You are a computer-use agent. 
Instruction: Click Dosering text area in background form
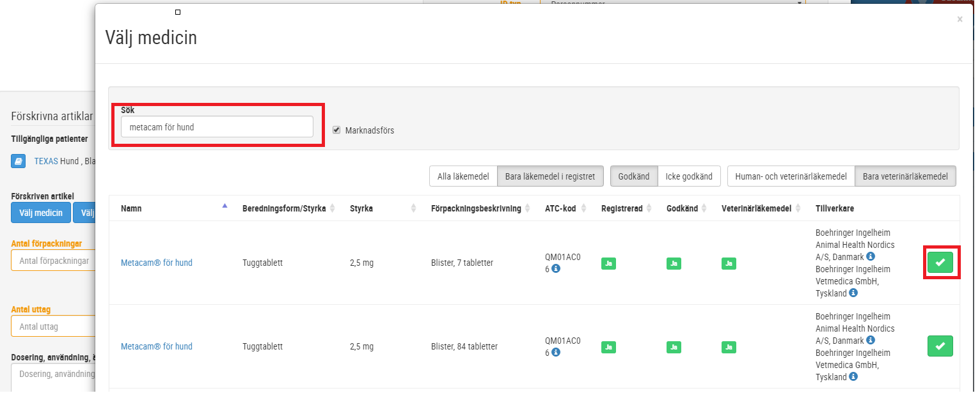point(53,377)
